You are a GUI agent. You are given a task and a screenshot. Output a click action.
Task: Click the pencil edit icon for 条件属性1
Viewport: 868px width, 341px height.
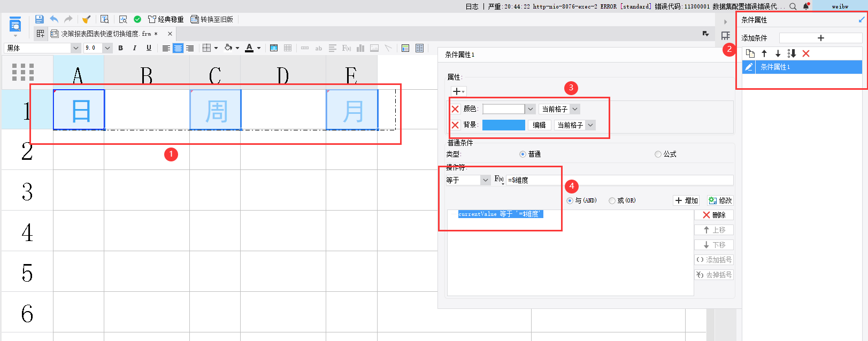click(x=749, y=67)
